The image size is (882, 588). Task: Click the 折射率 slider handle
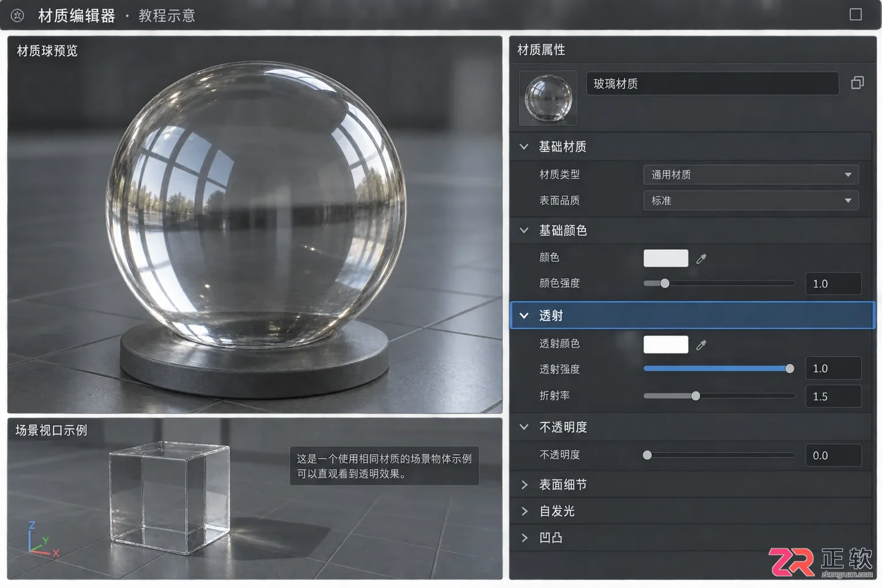click(x=695, y=396)
